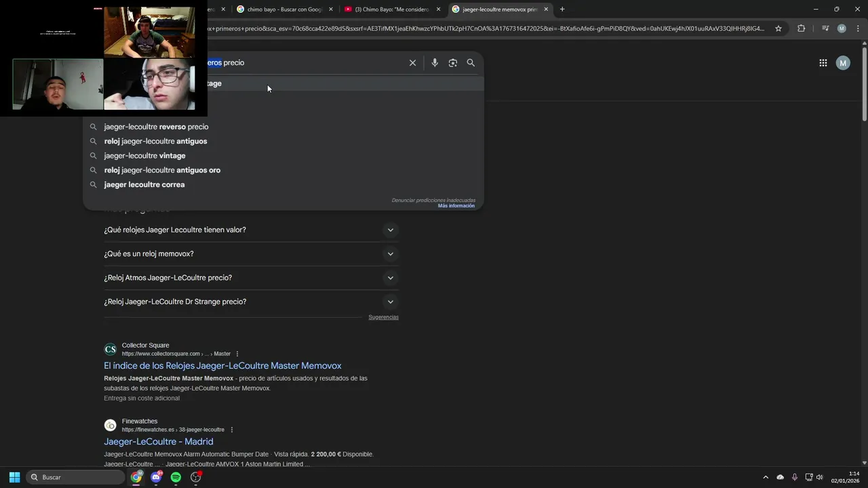Open 'Denunciar predicciones inadecuadas' link
This screenshot has width=868, height=488.
pos(433,200)
